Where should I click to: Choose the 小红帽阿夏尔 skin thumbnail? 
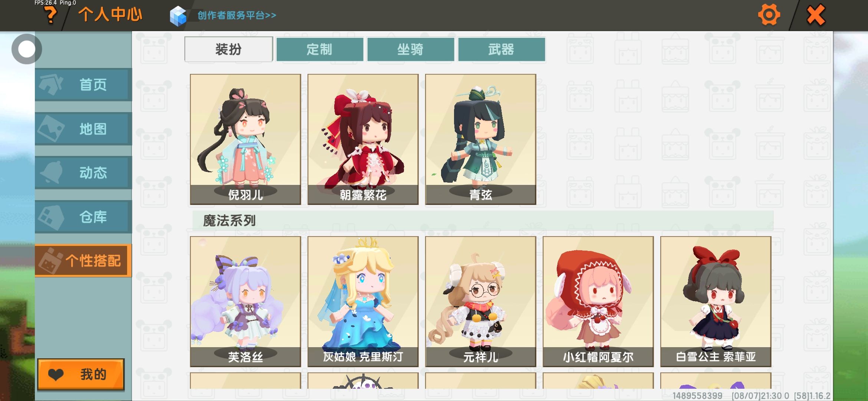(x=598, y=301)
